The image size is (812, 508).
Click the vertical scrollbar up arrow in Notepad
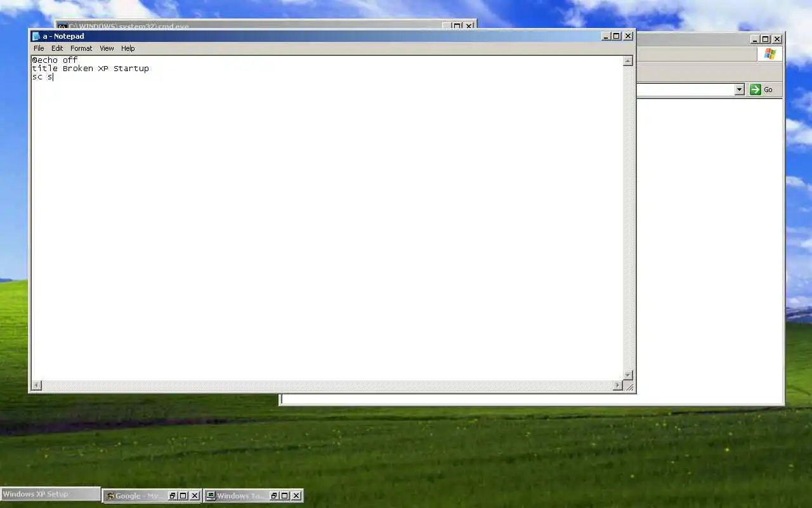tap(628, 61)
